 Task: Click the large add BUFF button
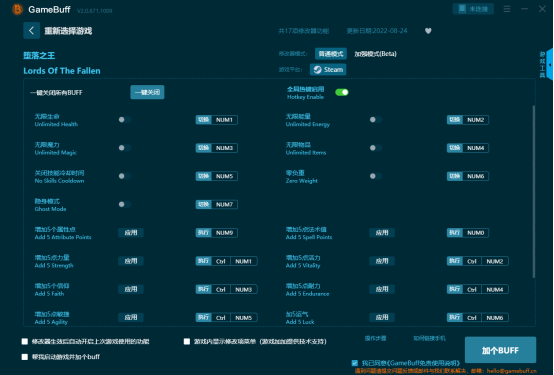point(500,350)
